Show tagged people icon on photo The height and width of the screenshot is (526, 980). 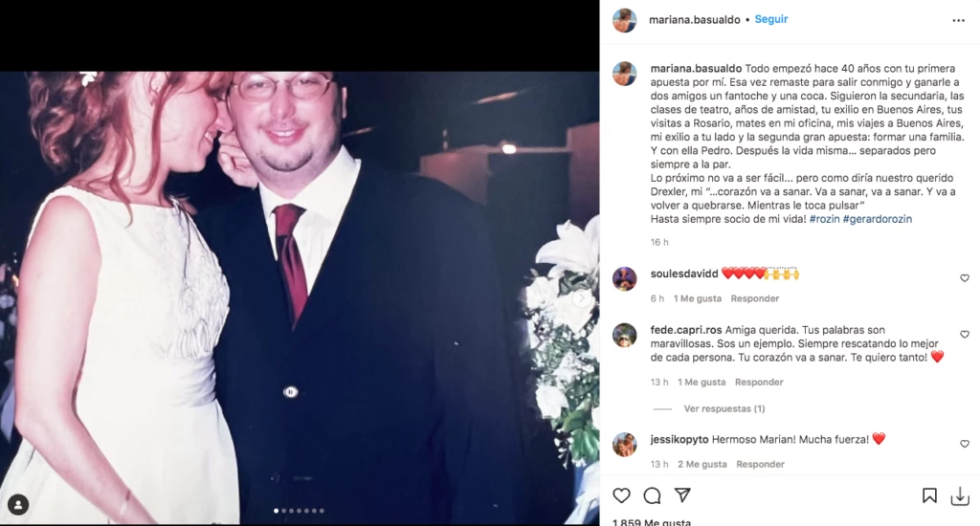18,504
